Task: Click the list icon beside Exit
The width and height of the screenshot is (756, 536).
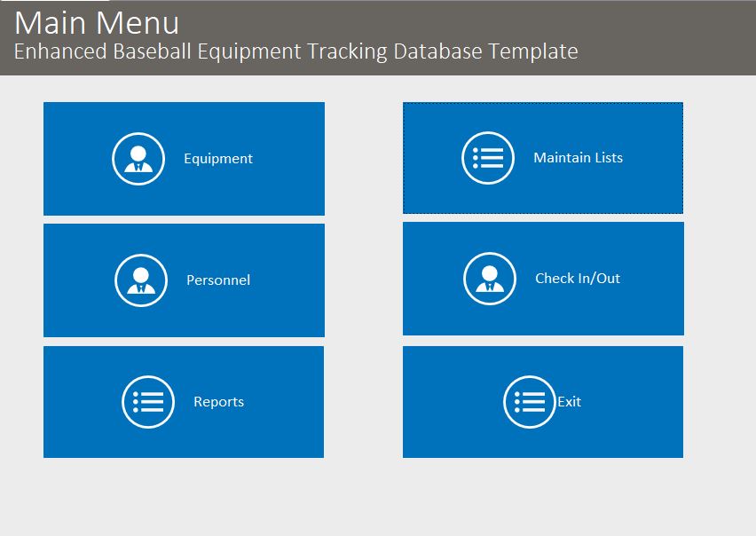Action: tap(530, 401)
